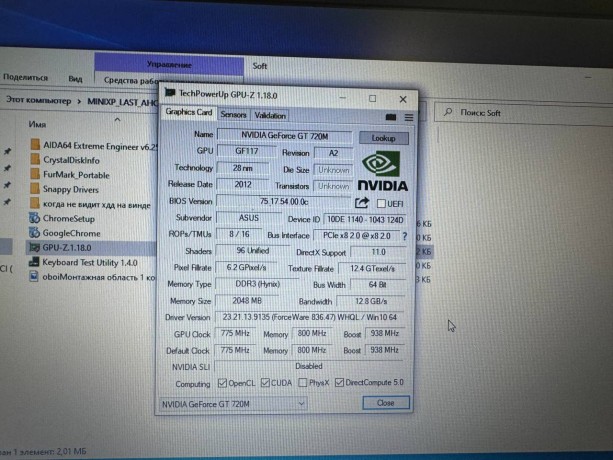The image size is (613, 460).
Task: Click the Release Date value 2012
Action: (x=243, y=184)
